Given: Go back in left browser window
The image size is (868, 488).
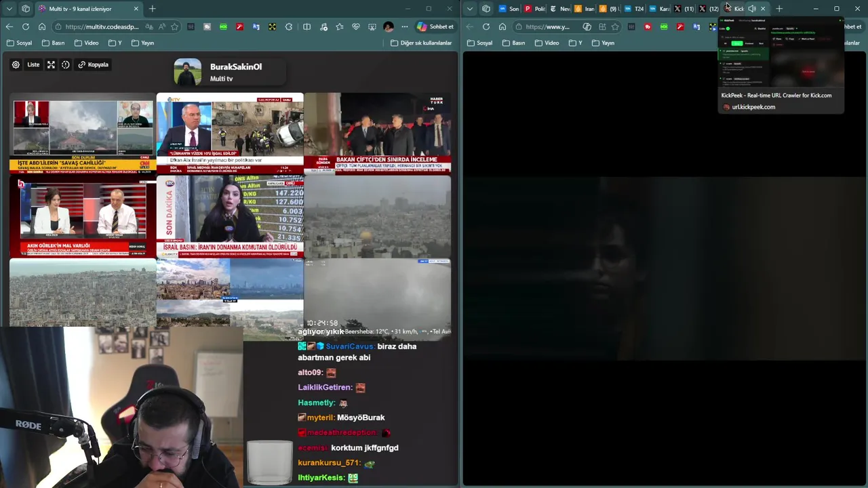Looking at the screenshot, I should [x=9, y=27].
